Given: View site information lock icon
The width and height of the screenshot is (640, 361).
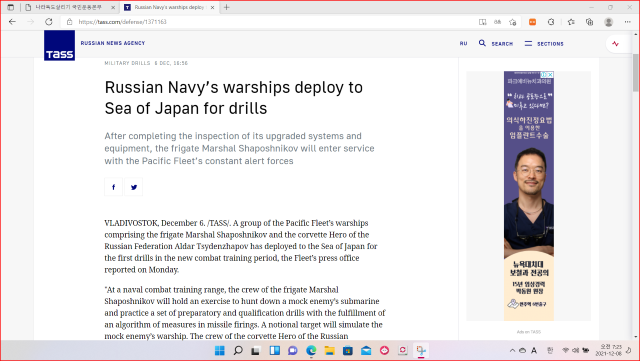Looking at the screenshot, I should (69, 22).
